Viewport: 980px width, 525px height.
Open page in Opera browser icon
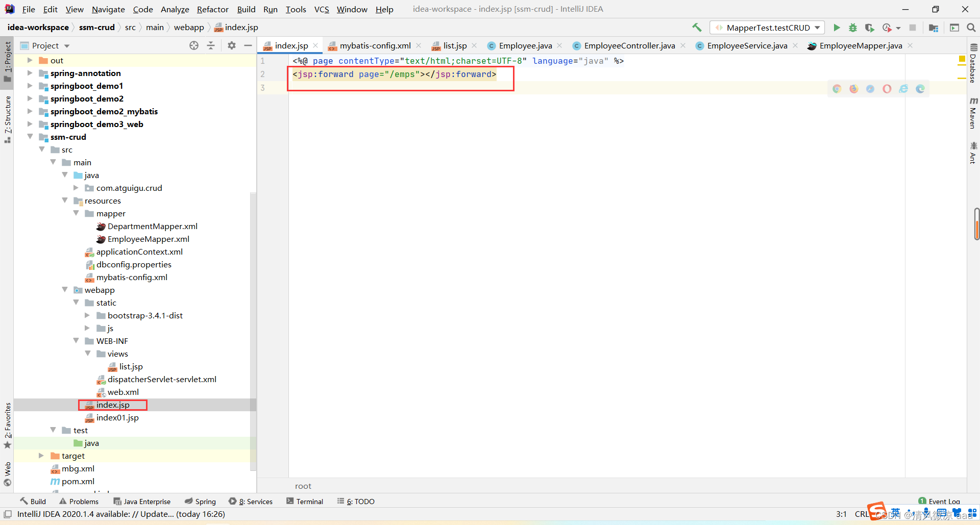(887, 89)
